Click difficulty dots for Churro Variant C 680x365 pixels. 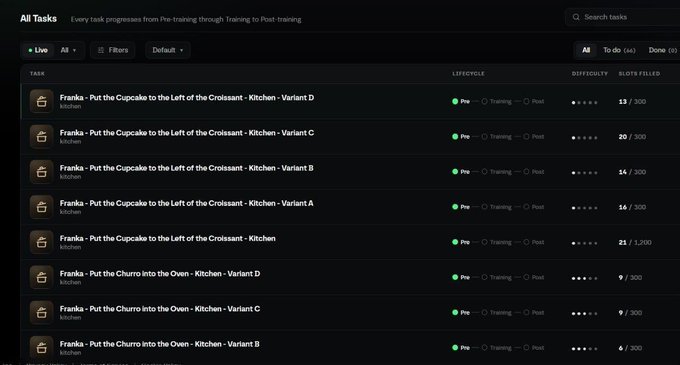point(585,313)
